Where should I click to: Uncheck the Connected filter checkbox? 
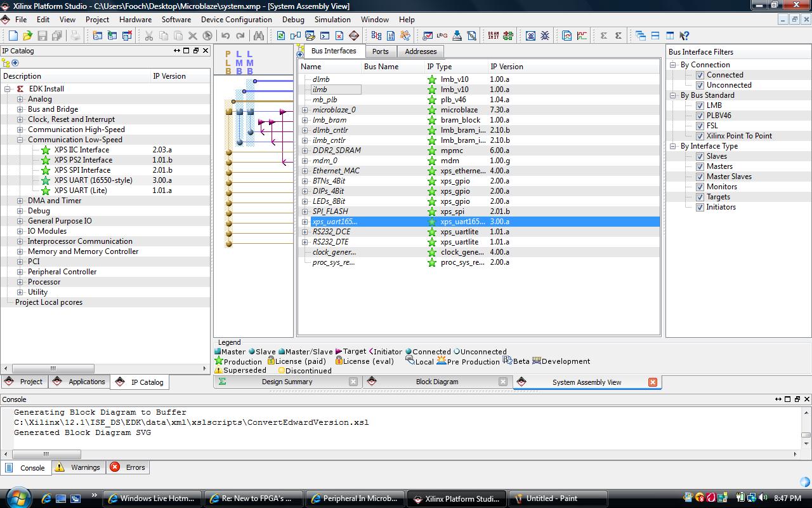tap(700, 75)
